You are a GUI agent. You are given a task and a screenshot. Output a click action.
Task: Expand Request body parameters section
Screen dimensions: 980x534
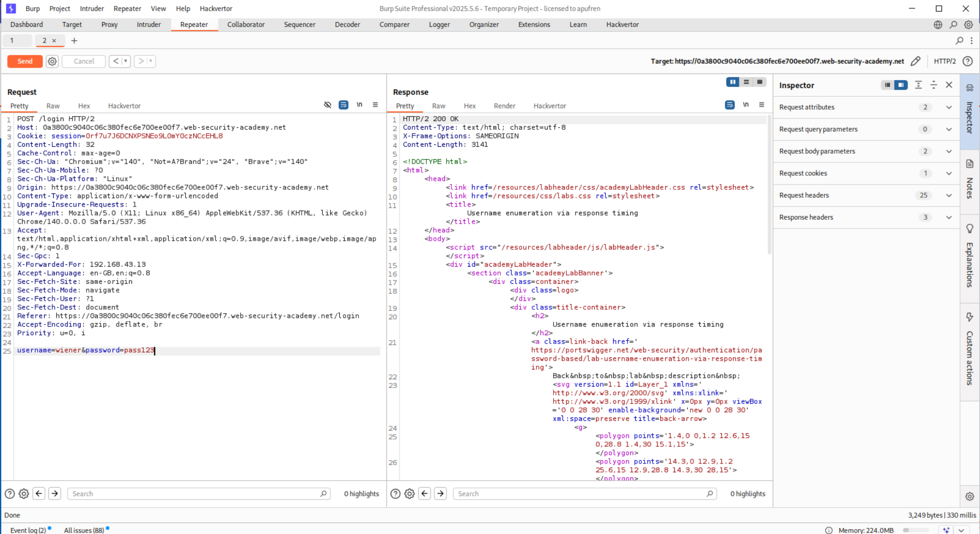pos(949,151)
